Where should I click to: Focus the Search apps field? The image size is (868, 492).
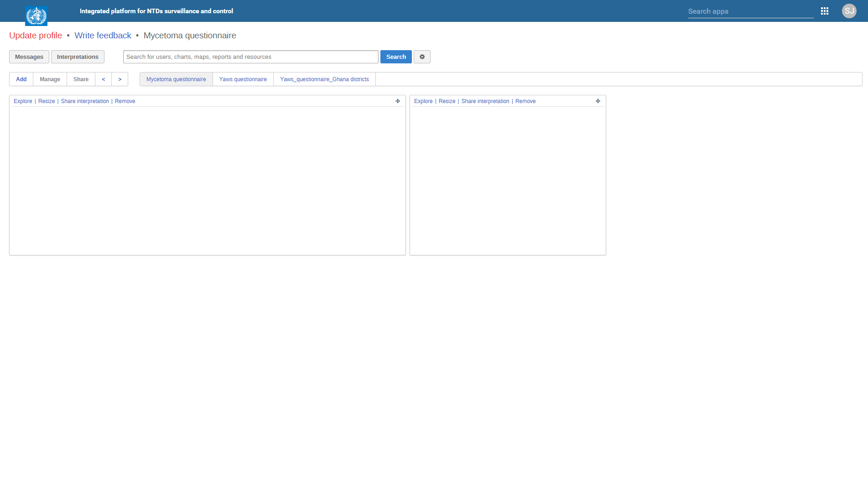click(750, 11)
